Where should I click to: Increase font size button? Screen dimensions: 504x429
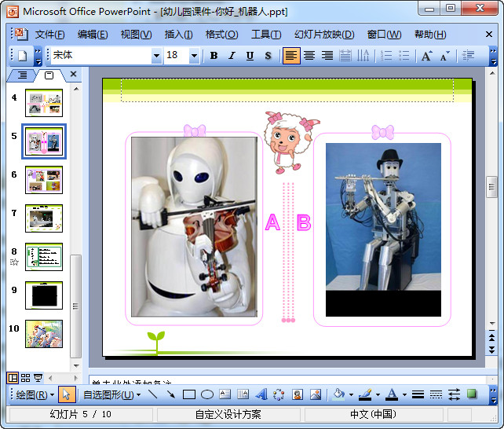click(x=427, y=56)
